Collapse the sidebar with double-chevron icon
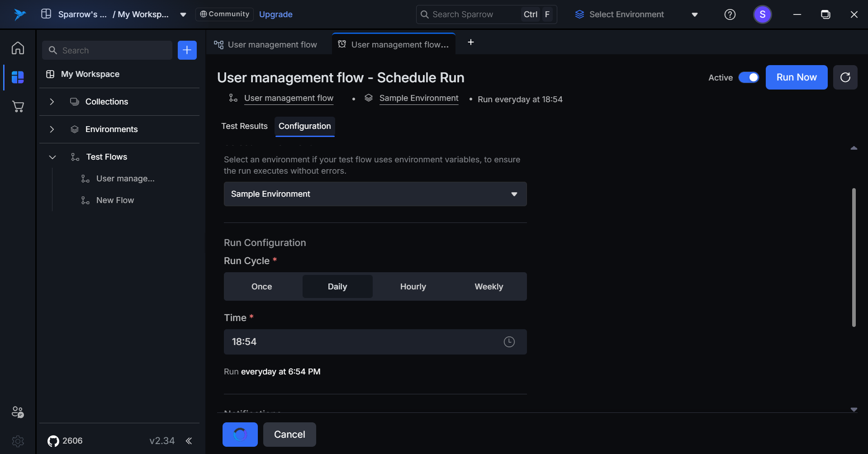This screenshot has width=868, height=454. pos(189,441)
